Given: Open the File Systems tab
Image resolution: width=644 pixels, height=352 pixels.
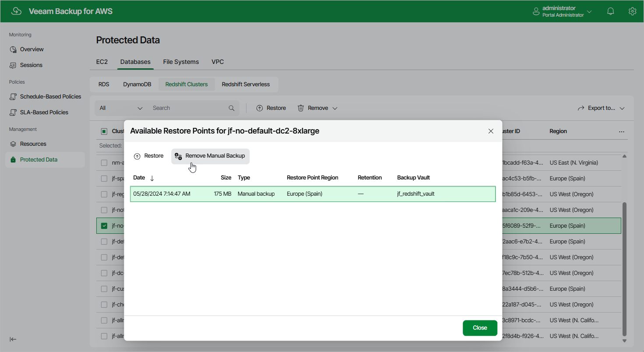Looking at the screenshot, I should click(181, 62).
